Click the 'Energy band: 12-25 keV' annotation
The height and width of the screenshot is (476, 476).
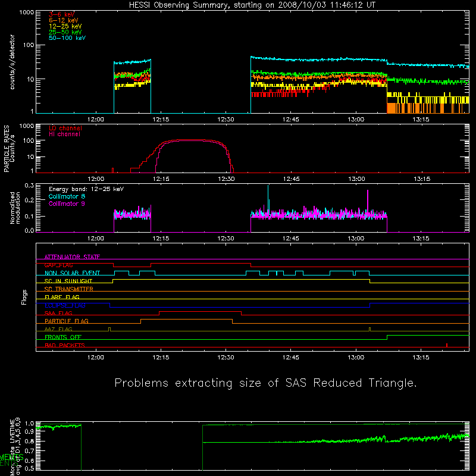pyautogui.click(x=86, y=189)
